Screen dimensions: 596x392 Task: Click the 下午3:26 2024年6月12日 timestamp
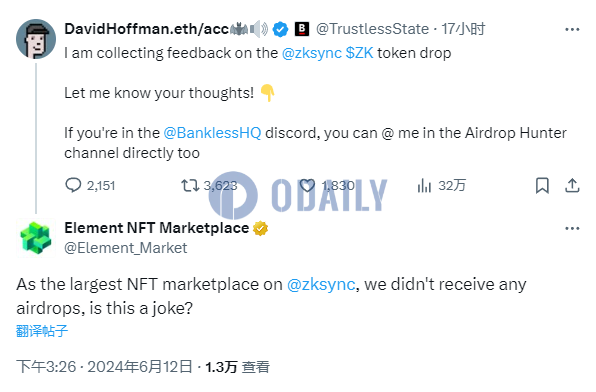104,367
